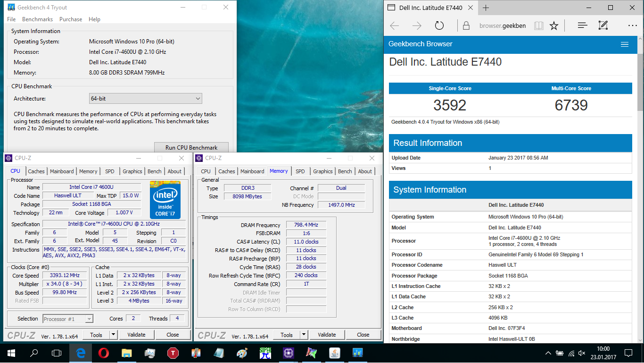Screen dimensions: 644x363
Task: Switch to CPU-Z chip icon on taskbar
Action: point(288,353)
